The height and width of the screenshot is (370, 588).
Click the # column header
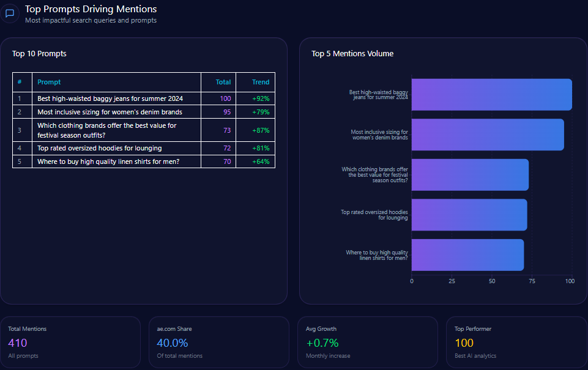pos(20,82)
